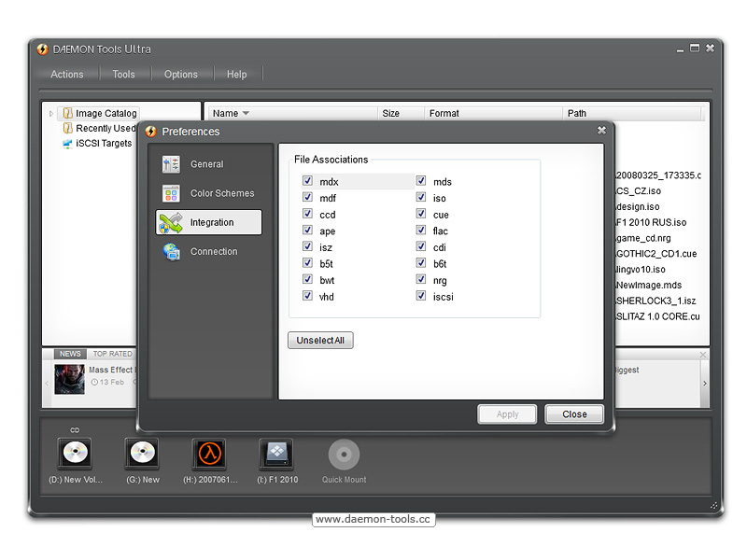Uncheck the mdf file association
This screenshot has width=747, height=560.
tap(308, 197)
